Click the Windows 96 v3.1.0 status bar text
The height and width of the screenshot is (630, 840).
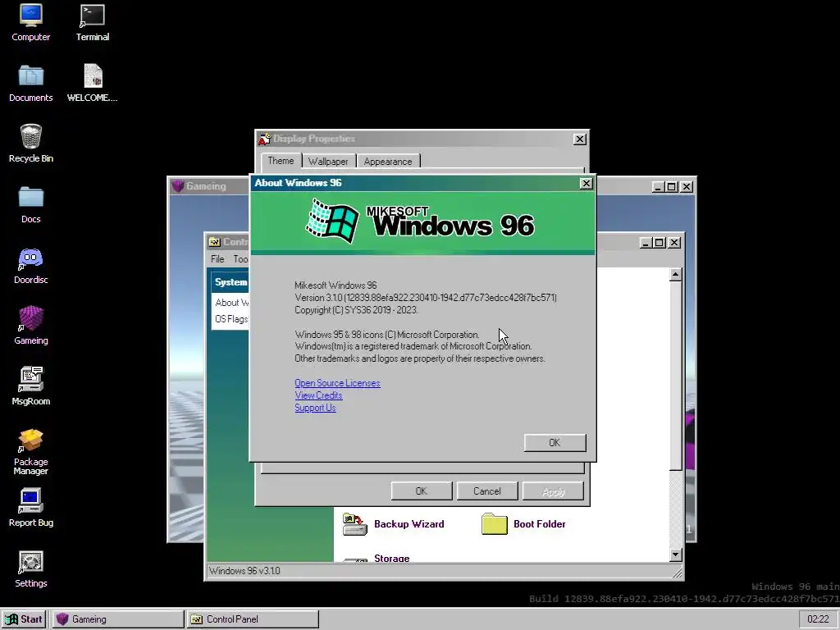[x=244, y=571]
